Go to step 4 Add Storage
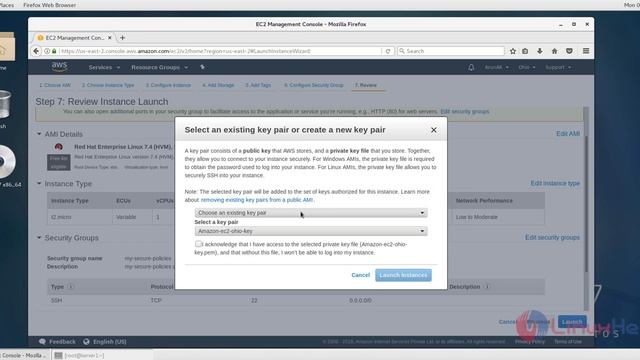 point(218,85)
